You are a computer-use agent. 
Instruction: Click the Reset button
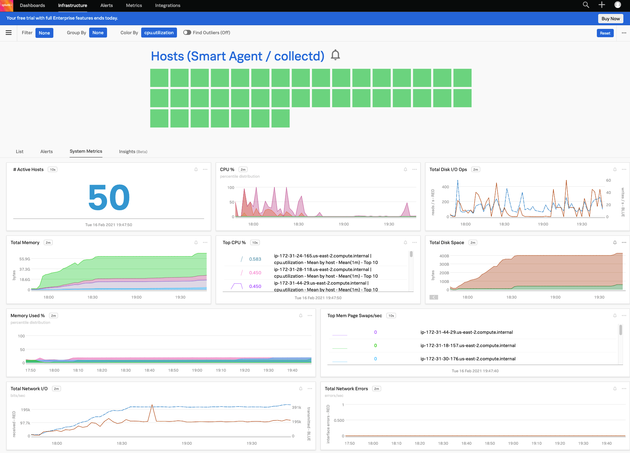605,33
